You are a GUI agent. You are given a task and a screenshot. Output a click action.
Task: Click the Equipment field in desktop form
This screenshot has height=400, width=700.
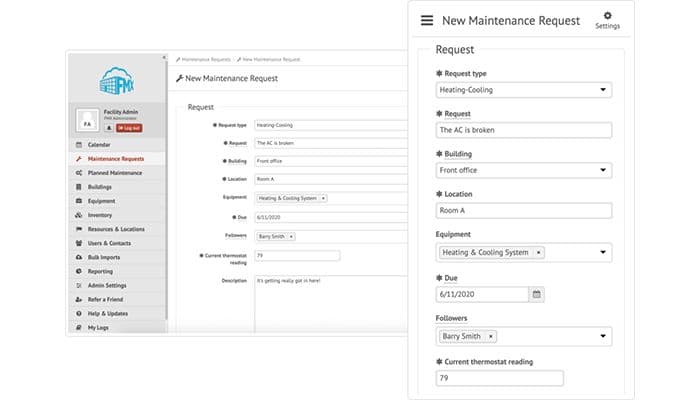331,198
